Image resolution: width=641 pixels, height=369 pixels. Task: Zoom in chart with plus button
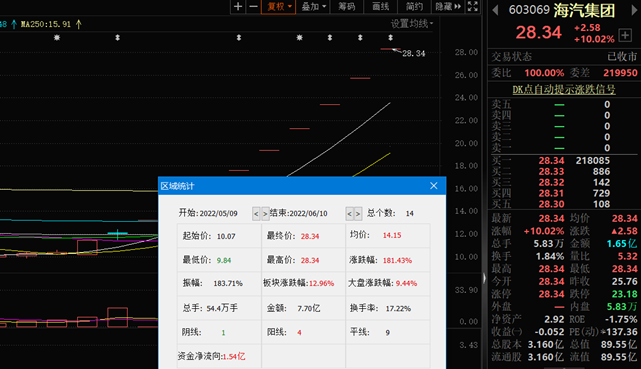click(238, 7)
